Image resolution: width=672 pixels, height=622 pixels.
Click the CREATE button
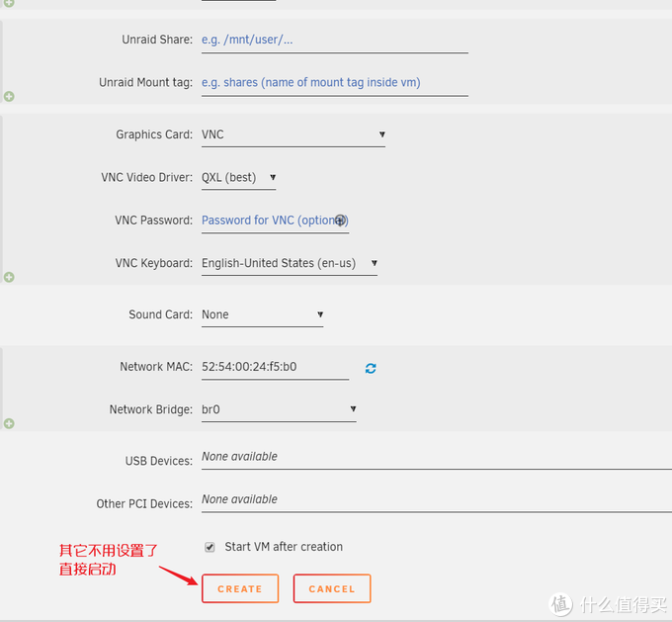(x=240, y=588)
